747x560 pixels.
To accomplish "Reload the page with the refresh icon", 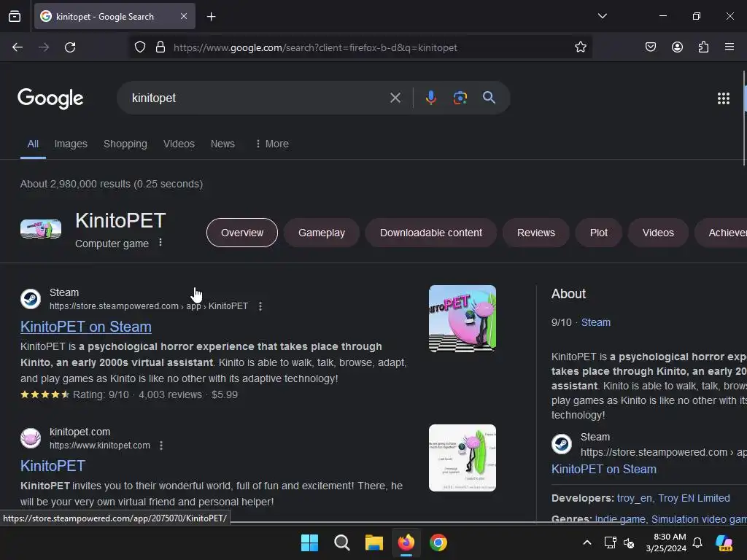I will [70, 47].
